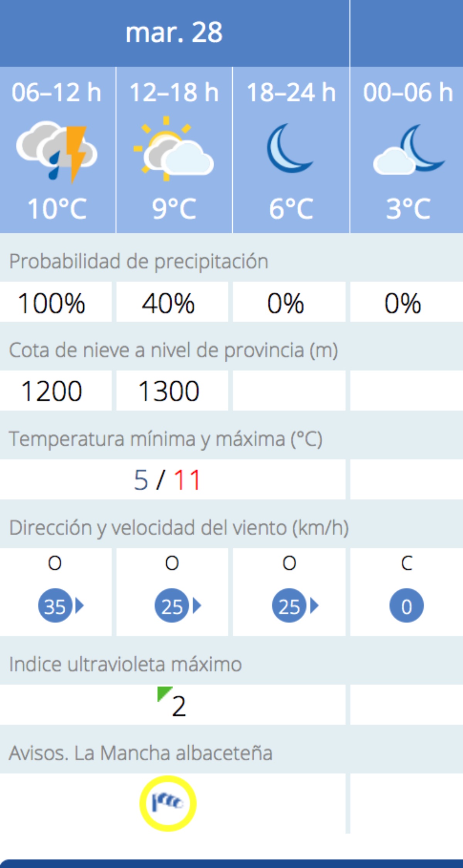463x868 pixels.
Task: Click the 35 km/h wind badge
Action: 61,606
